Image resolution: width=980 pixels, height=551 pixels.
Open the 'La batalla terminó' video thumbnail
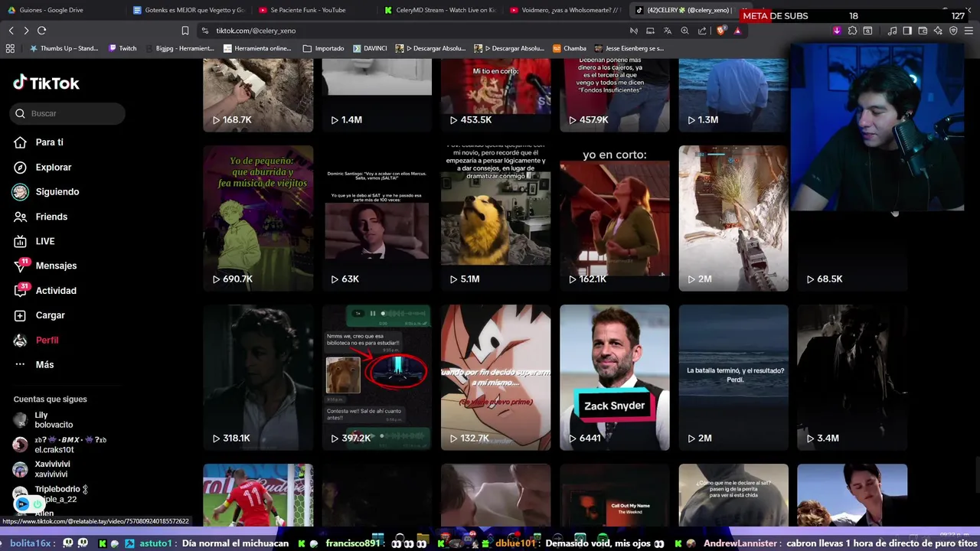point(733,377)
